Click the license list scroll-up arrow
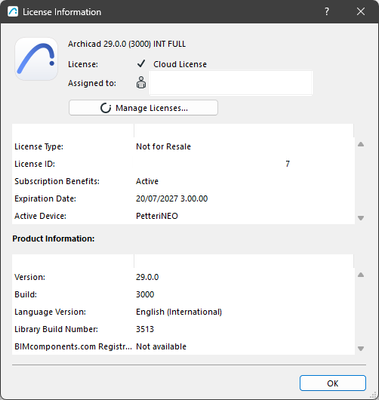 pos(361,144)
